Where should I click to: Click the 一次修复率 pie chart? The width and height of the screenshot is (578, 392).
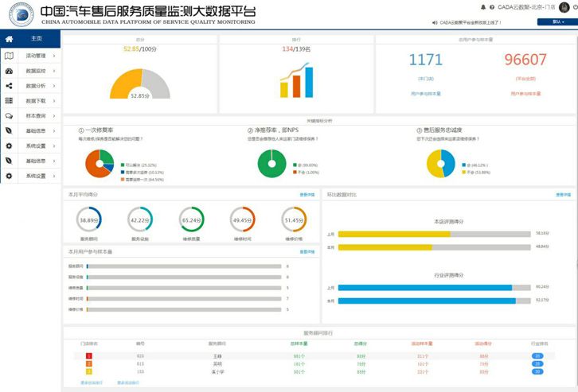click(x=100, y=164)
